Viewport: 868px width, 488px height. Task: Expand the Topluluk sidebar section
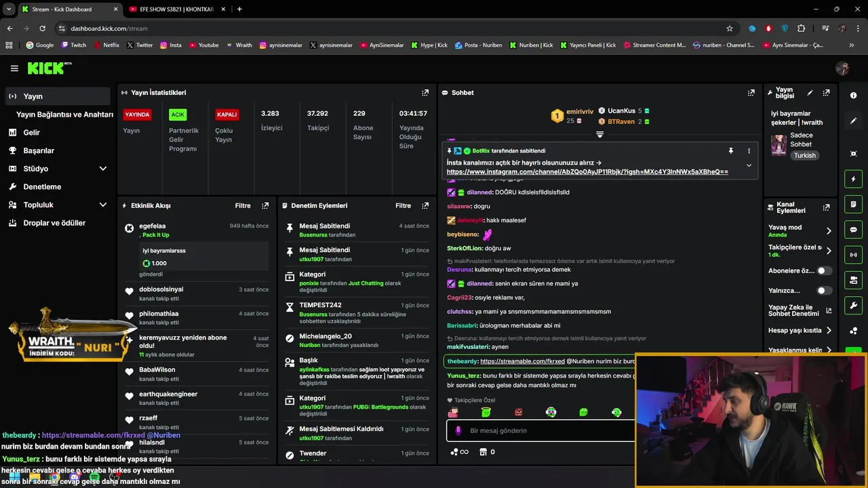point(103,205)
